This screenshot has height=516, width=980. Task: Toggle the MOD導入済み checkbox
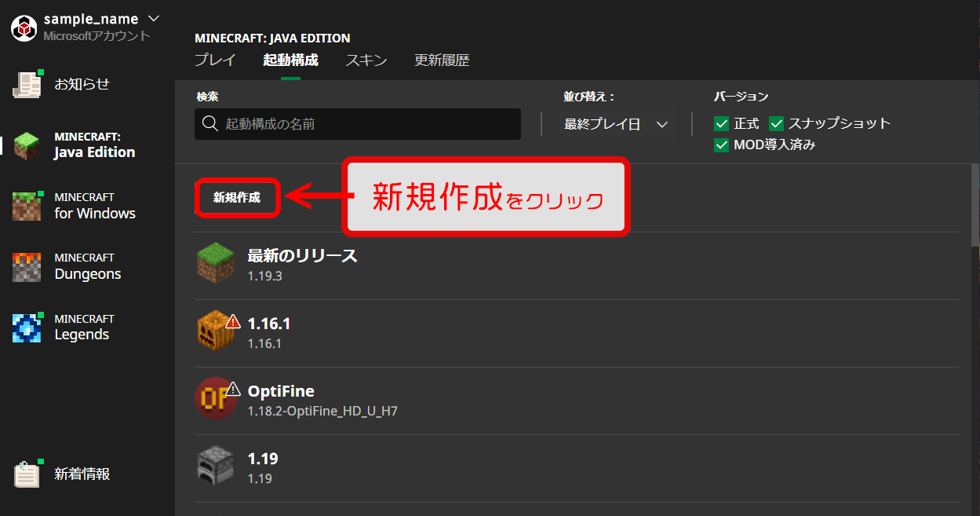(722, 145)
